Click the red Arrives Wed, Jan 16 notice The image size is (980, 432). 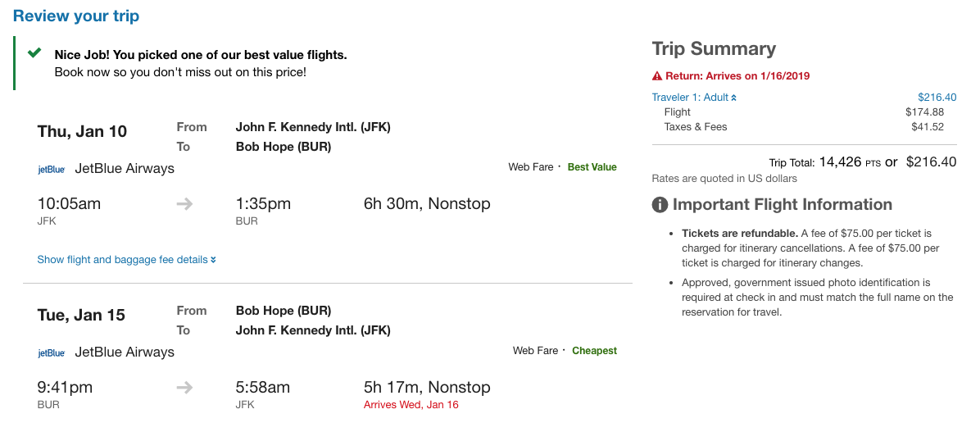(411, 405)
